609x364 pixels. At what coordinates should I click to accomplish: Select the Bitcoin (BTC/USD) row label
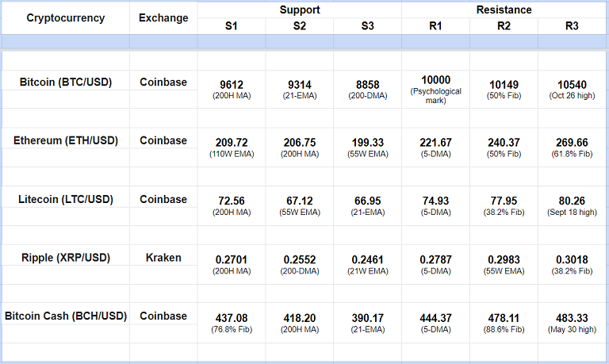(65, 82)
